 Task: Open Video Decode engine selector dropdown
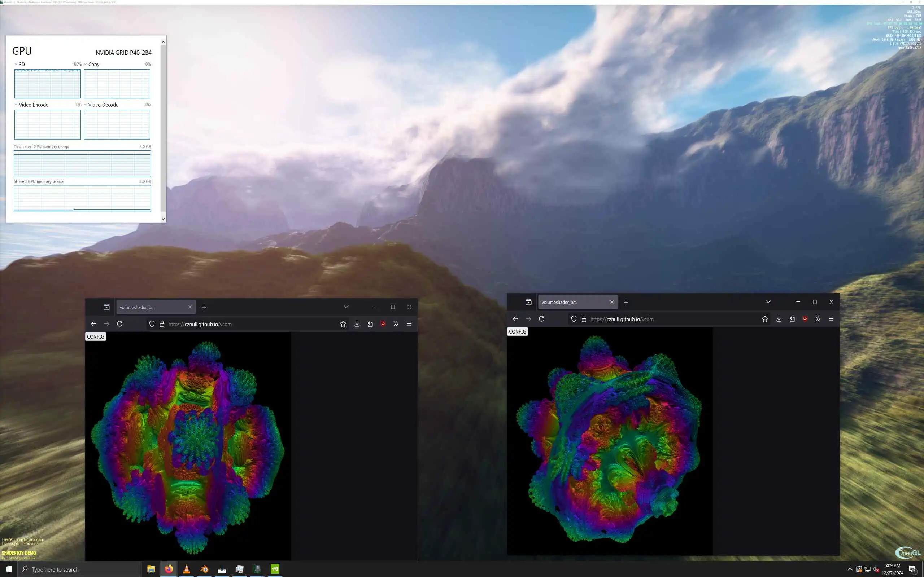pos(86,105)
